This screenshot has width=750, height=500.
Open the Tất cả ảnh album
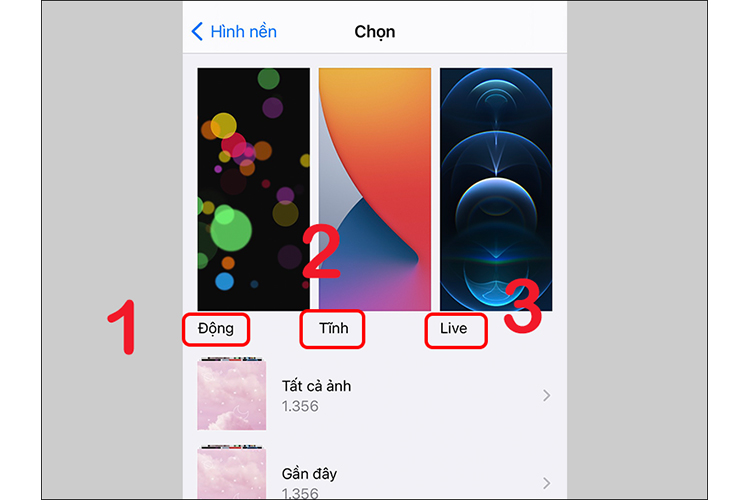point(375,395)
